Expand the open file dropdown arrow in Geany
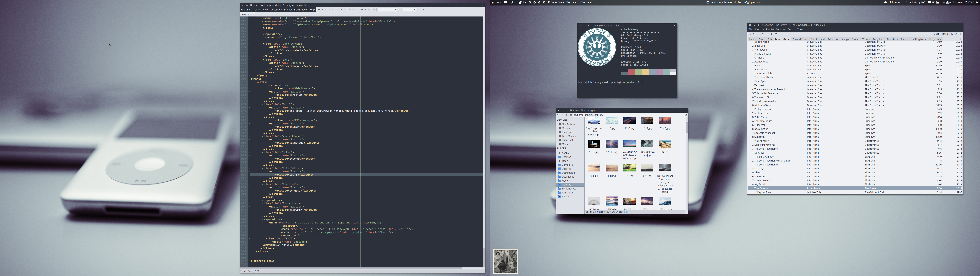 coord(329,10)
